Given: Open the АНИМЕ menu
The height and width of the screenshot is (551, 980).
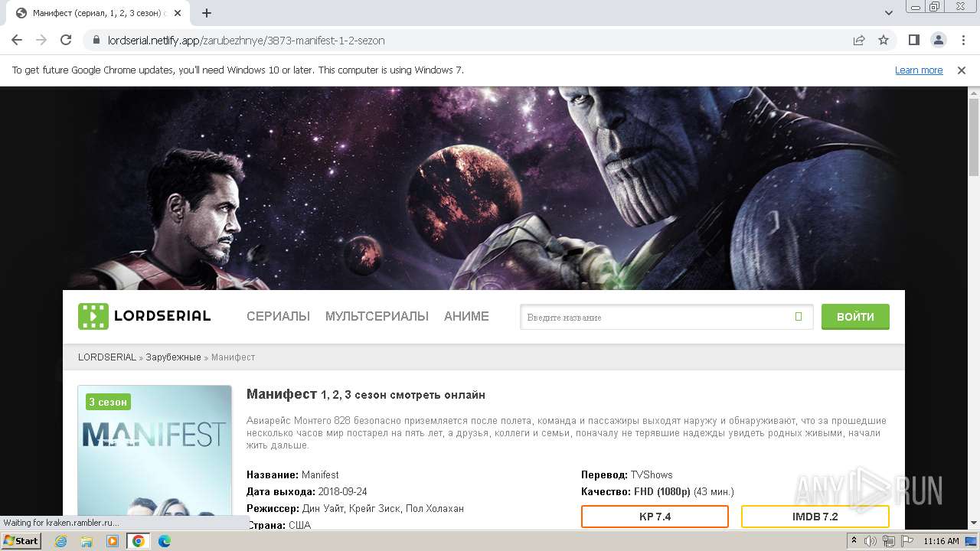Looking at the screenshot, I should pos(466,316).
